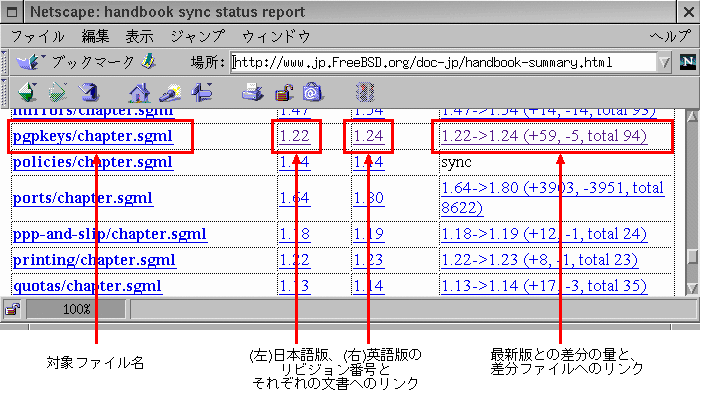The height and width of the screenshot is (393, 701).
Task: Open printing/chapter.sgml link
Action: pos(94,260)
